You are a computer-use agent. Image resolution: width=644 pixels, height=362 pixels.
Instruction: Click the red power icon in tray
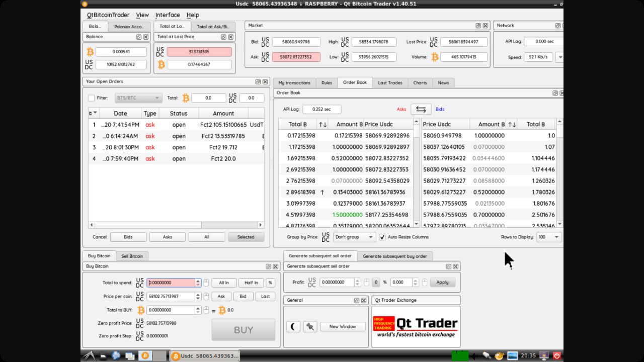pos(557,356)
